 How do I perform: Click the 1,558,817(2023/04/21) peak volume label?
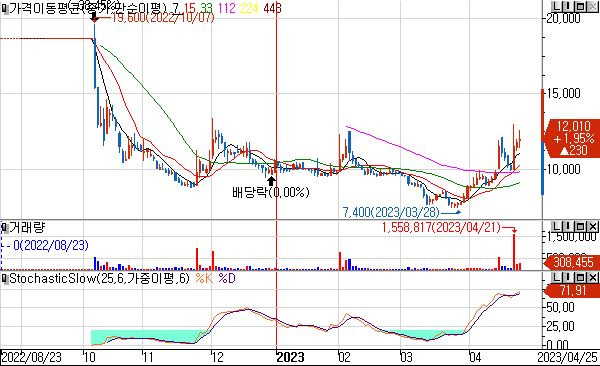pyautogui.click(x=441, y=228)
